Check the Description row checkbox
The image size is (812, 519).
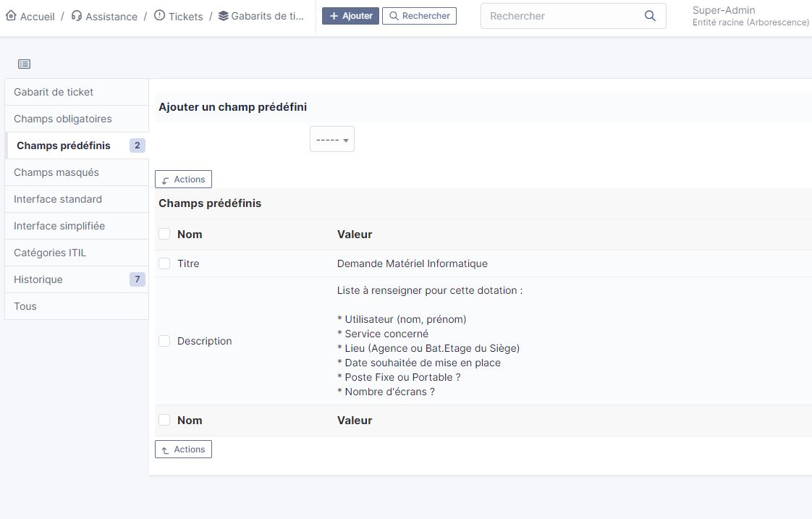point(164,341)
